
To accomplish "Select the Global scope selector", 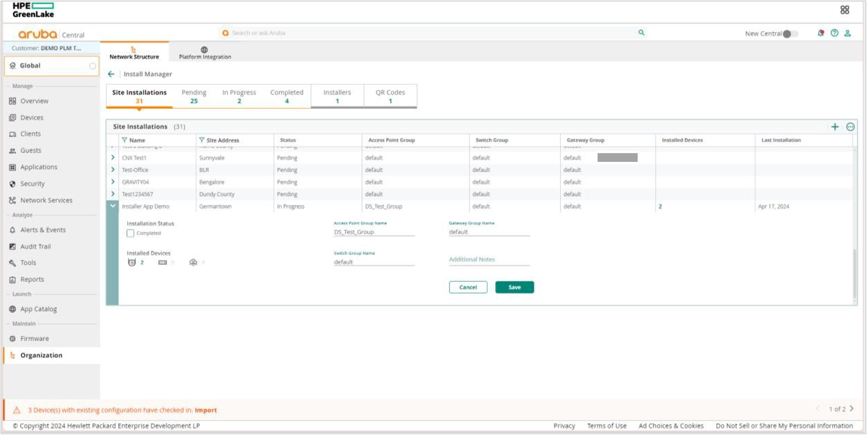I will tap(30, 65).
